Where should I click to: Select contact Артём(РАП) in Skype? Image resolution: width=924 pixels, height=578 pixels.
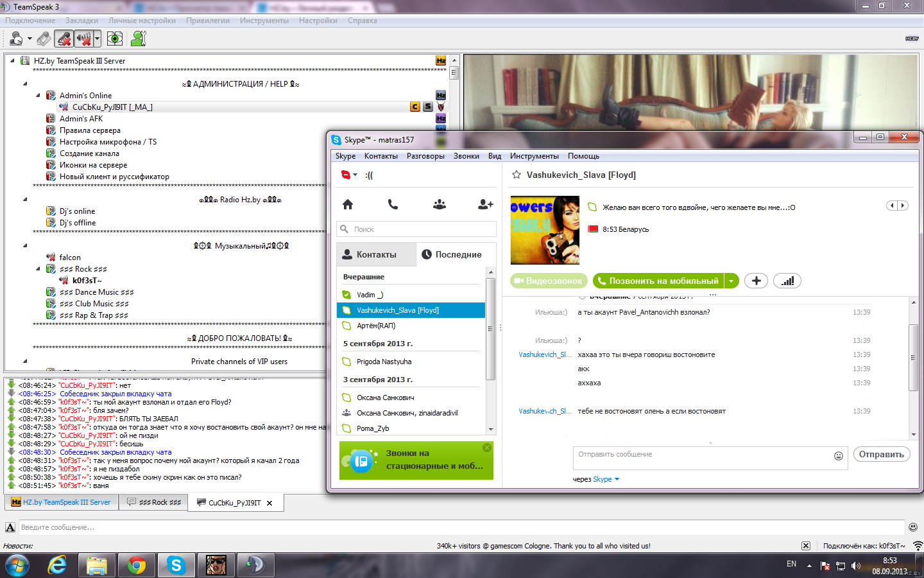411,326
